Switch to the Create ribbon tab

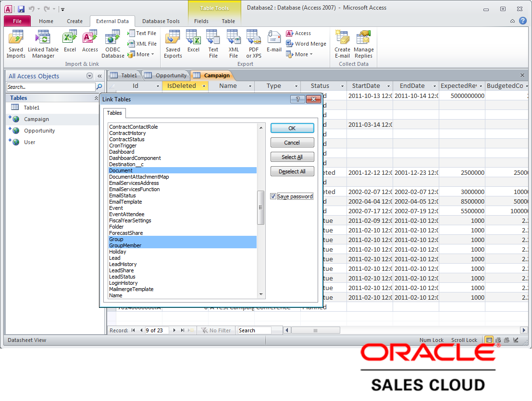click(74, 21)
